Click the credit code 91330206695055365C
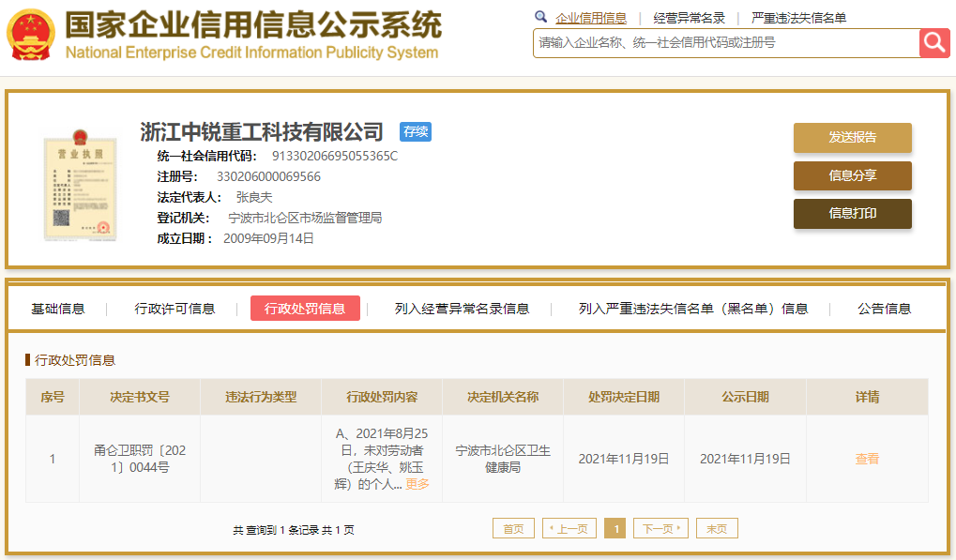This screenshot has height=560, width=956. [x=335, y=156]
